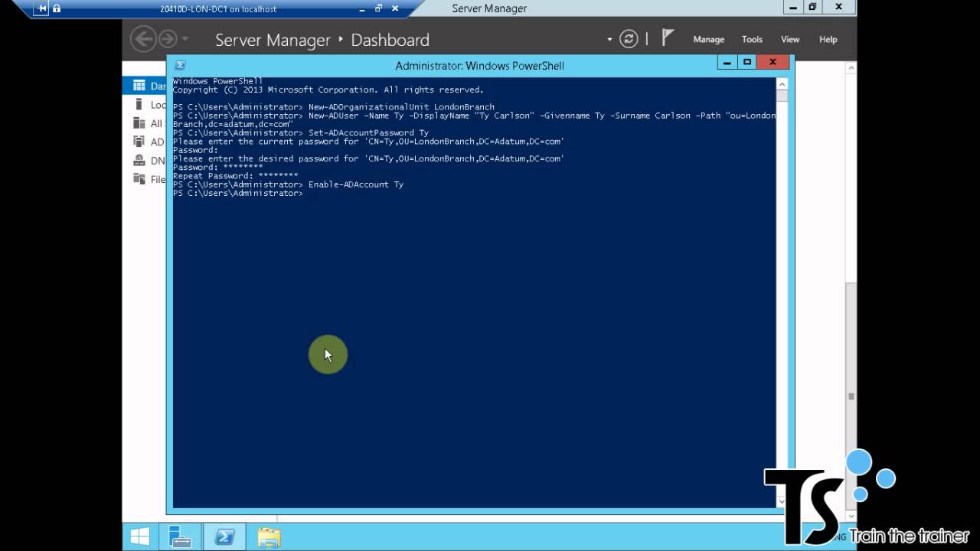Open the notifications flag in Server Manager
This screenshot has height=551, width=980.
(668, 38)
